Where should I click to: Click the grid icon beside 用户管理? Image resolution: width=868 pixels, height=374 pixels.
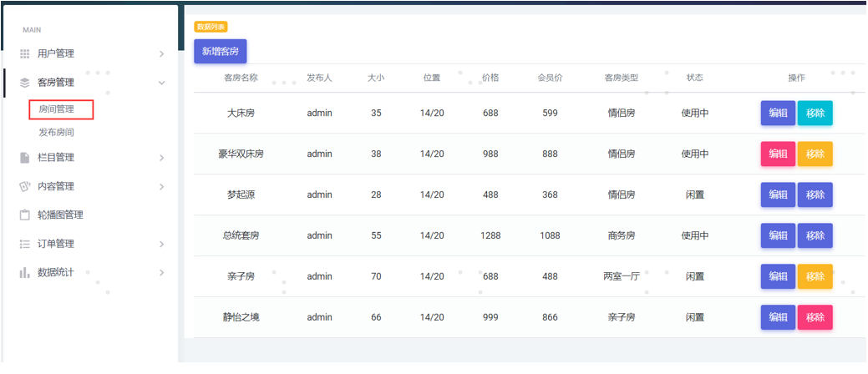click(x=25, y=53)
